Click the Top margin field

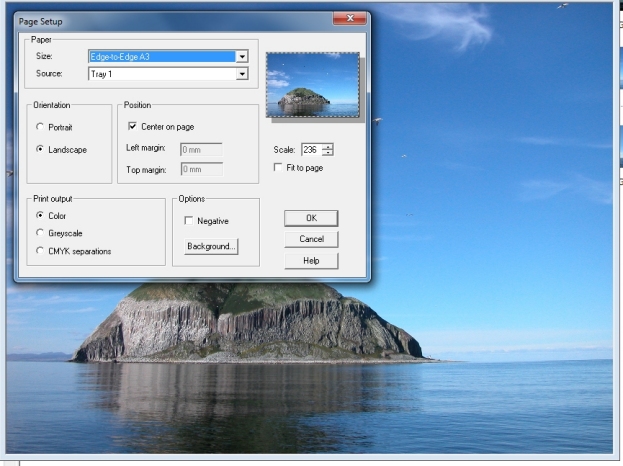point(201,169)
